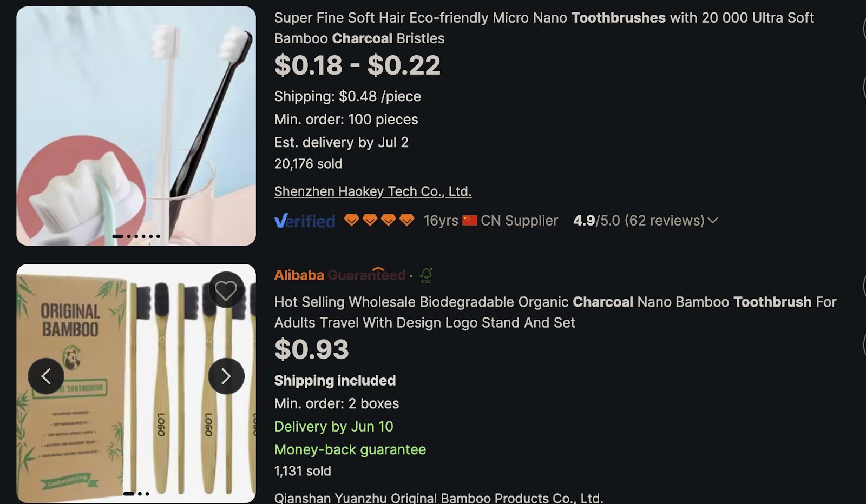
Task: Click the next-image arrow on bamboo toothbrush photo
Action: click(226, 376)
